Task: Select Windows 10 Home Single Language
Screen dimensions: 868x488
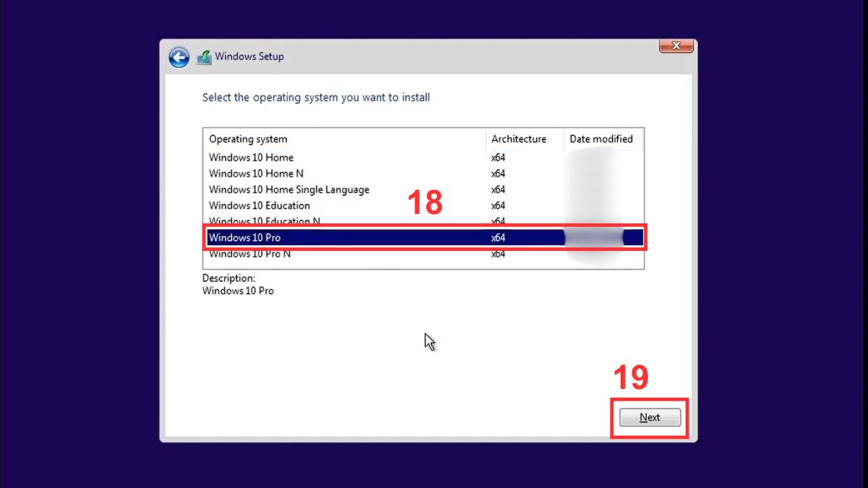Action: 423,189
